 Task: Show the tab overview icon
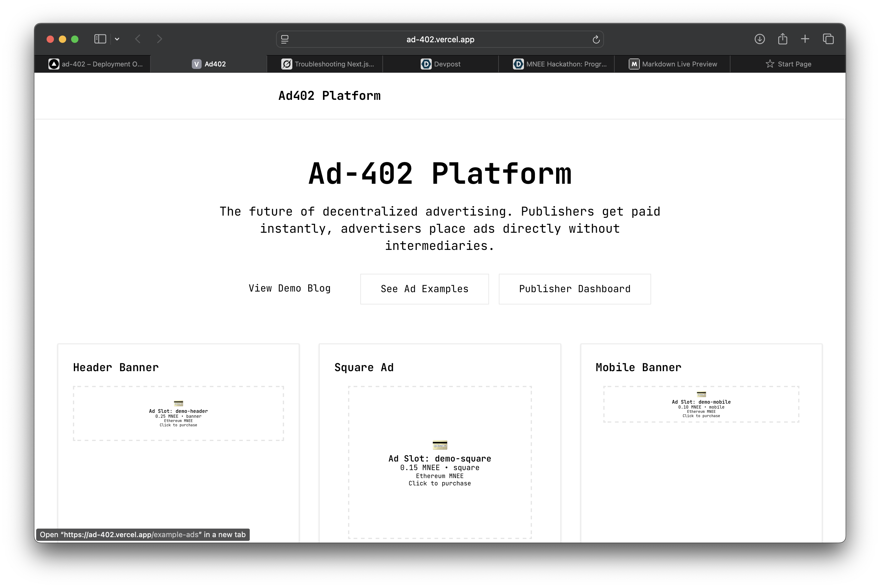(x=828, y=39)
